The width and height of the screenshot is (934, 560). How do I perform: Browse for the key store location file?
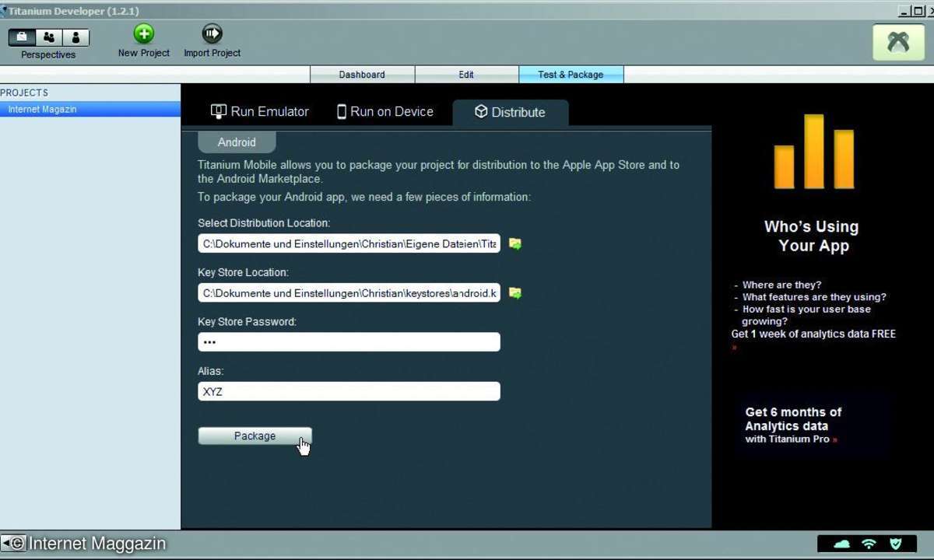[x=514, y=293]
